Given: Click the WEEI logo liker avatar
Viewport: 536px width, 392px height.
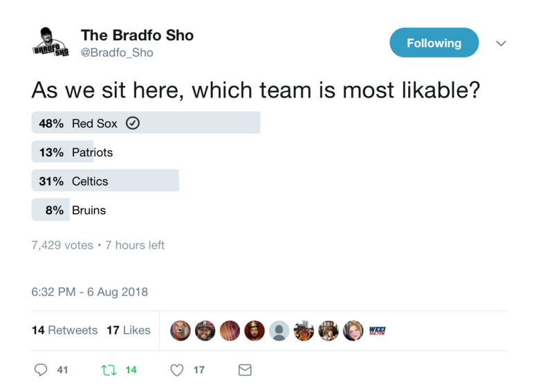Looking at the screenshot, I should 378,330.
